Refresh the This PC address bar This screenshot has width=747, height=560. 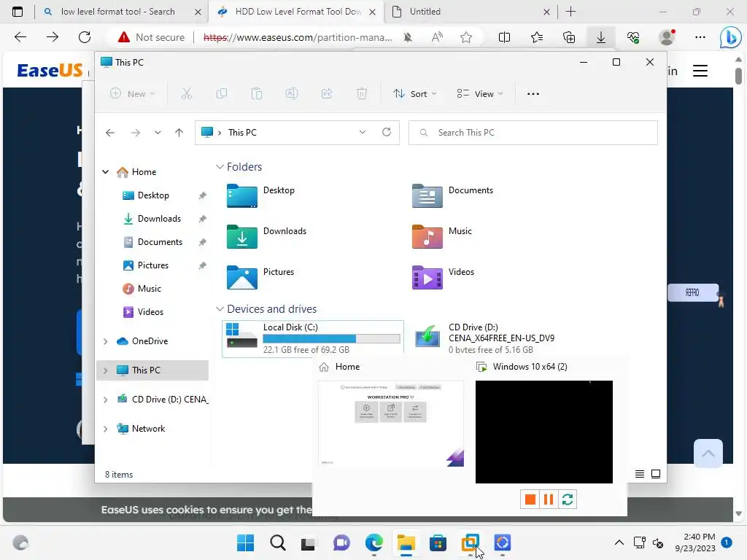pyautogui.click(x=387, y=132)
